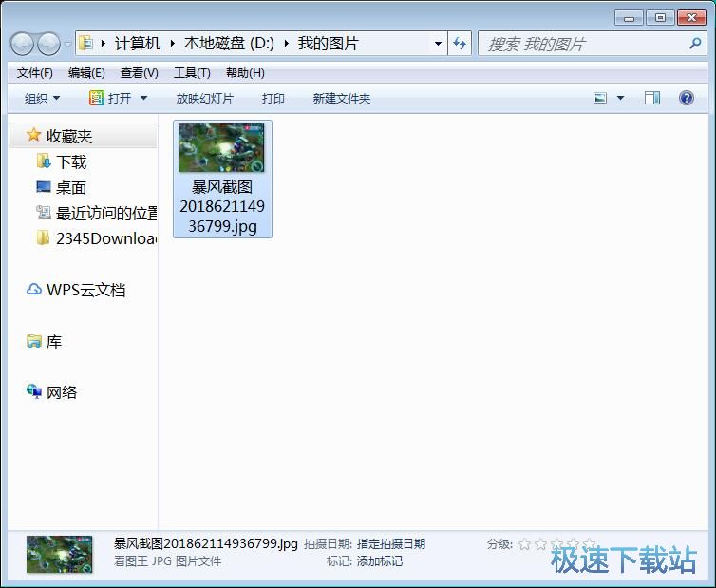Rate image with the first star

point(525,543)
